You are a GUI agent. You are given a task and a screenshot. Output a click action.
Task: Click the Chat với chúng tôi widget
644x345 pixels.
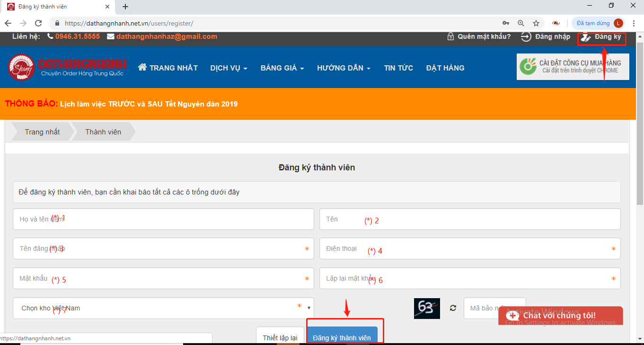tap(560, 316)
